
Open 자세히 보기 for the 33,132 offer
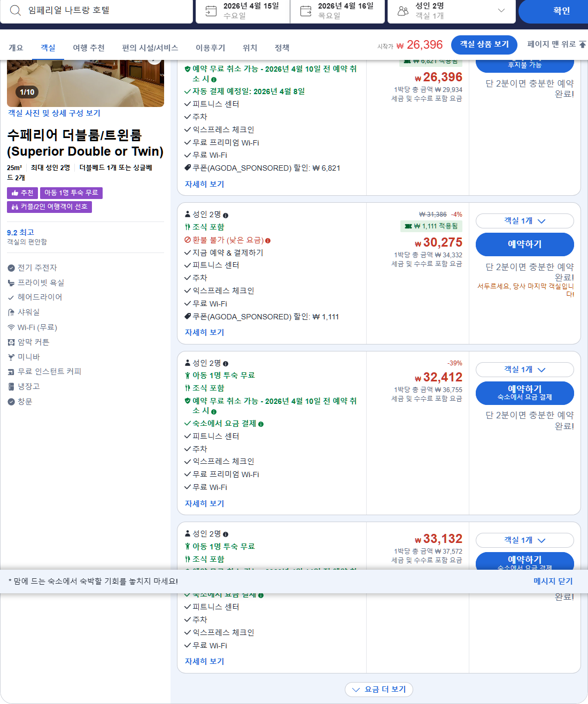tap(205, 661)
